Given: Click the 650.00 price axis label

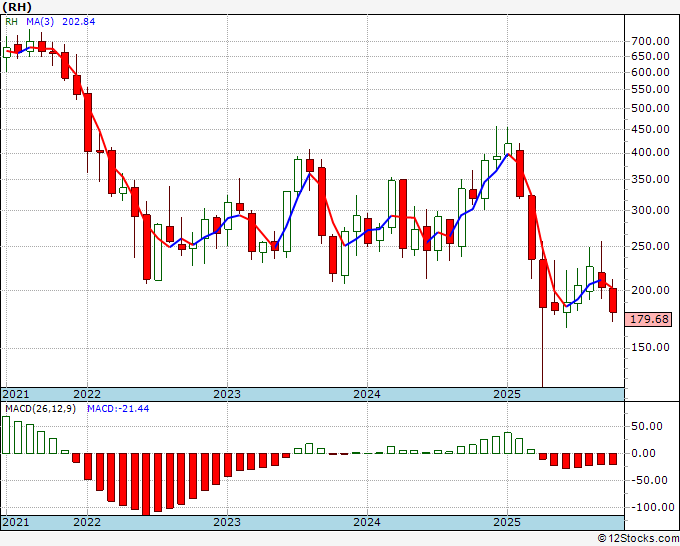Looking at the screenshot, I should 650,56.
